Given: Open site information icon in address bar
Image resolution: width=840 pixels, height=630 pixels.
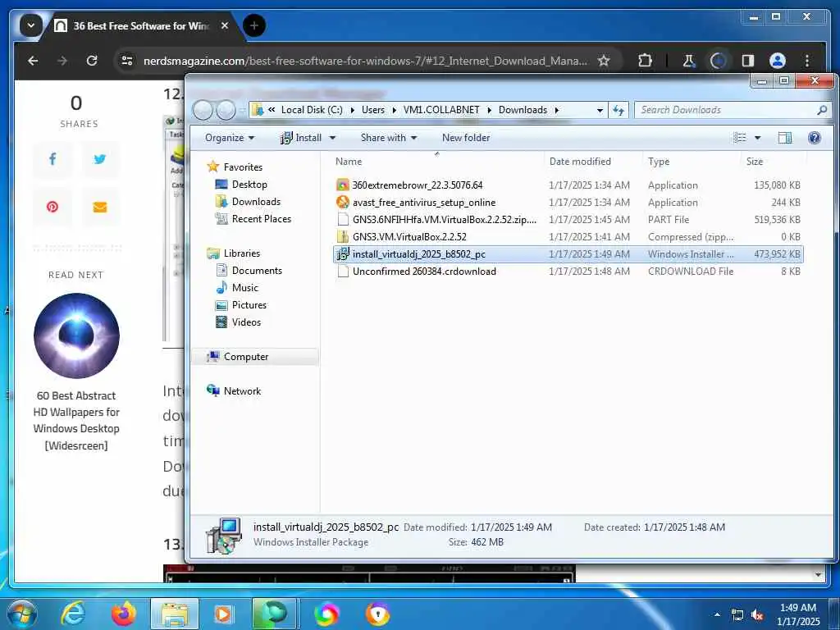Looking at the screenshot, I should pos(127,61).
